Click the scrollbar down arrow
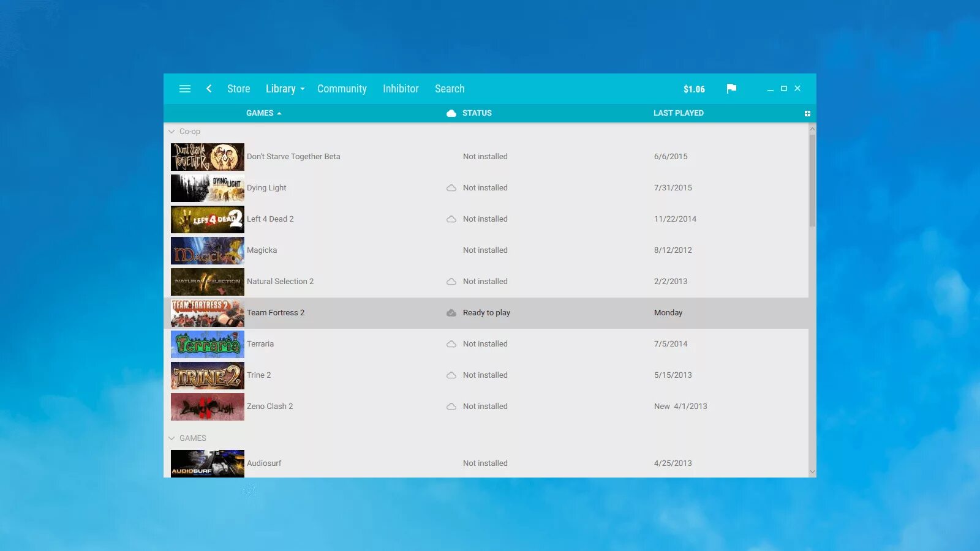 tap(812, 472)
